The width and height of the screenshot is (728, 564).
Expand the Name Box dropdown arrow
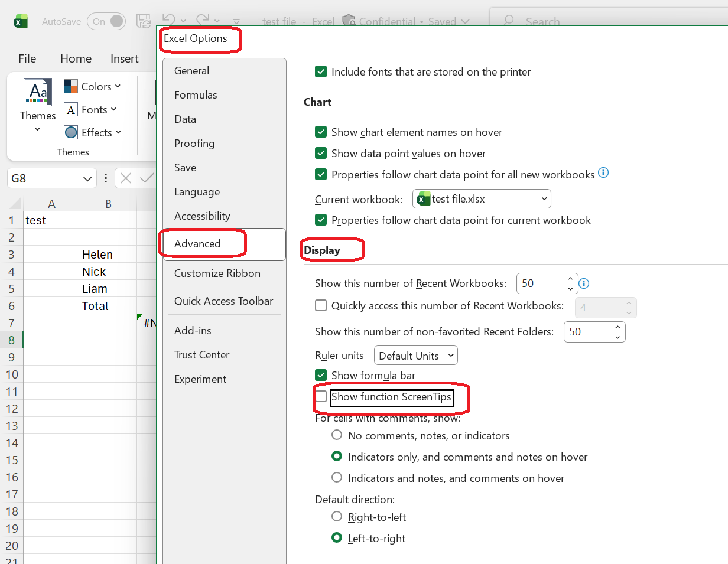pyautogui.click(x=88, y=178)
